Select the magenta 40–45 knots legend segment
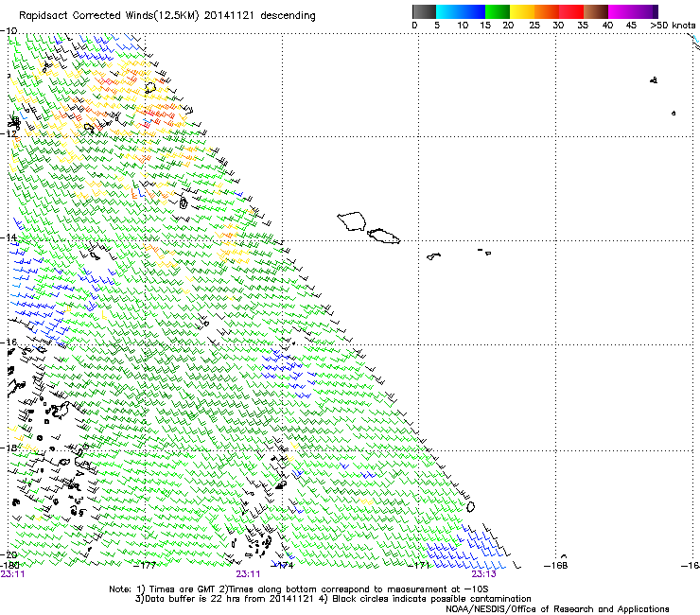 tap(621, 11)
